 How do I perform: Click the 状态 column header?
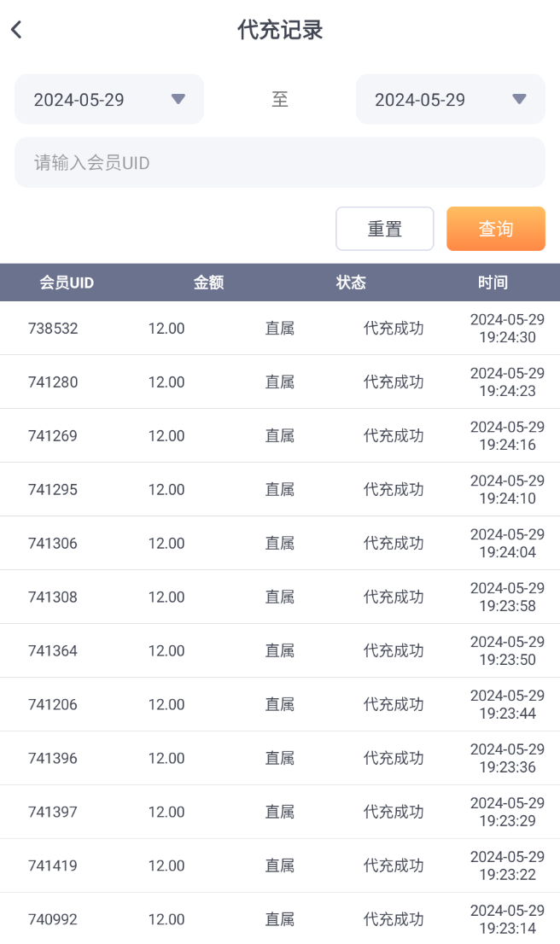coord(351,283)
